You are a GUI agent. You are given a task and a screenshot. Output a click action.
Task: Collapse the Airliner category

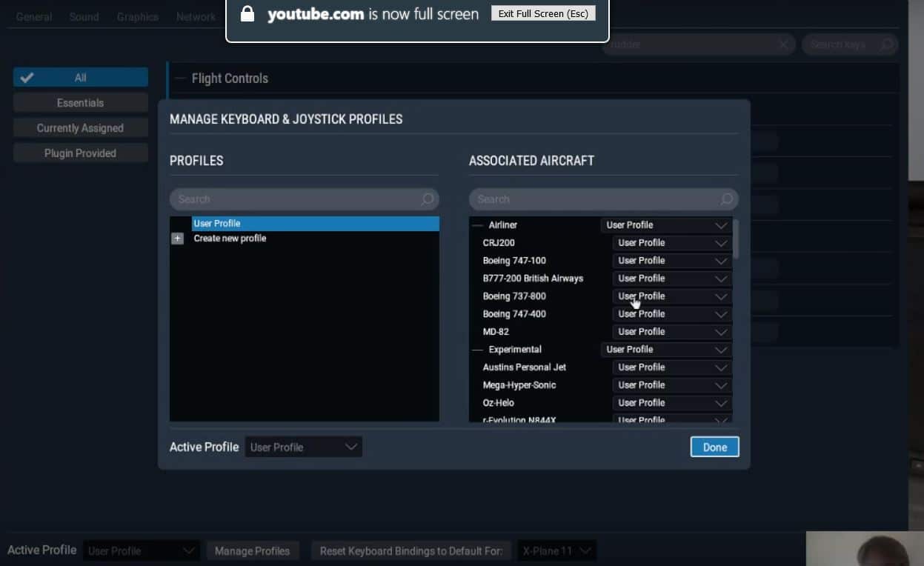[477, 225]
